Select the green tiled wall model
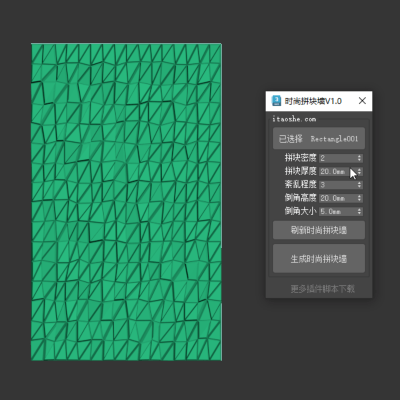400x400 pixels. 126,202
